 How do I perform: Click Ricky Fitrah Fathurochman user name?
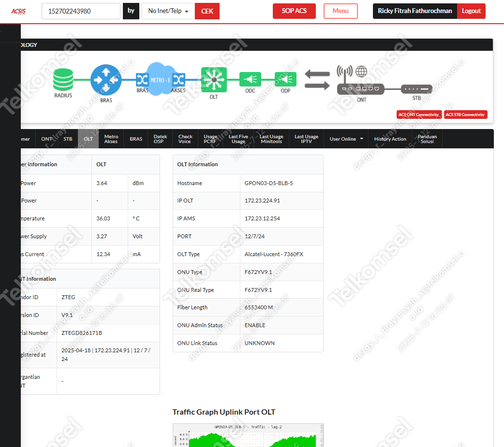point(415,11)
